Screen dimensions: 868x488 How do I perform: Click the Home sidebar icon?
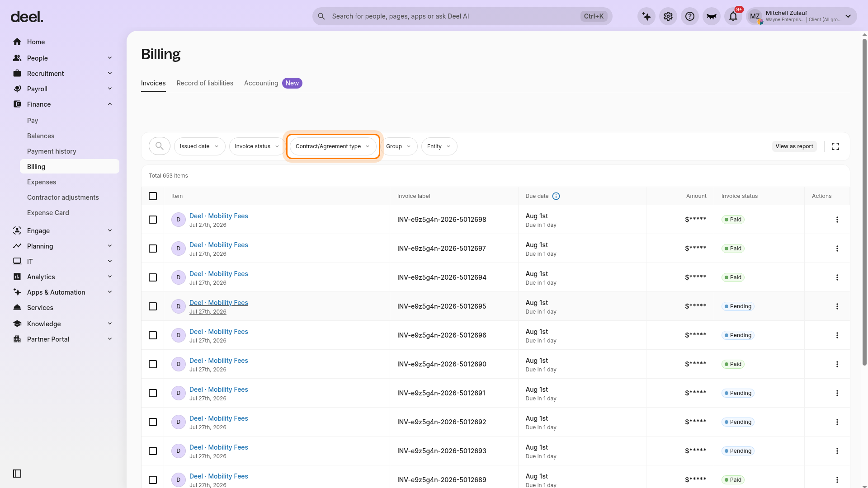click(17, 42)
